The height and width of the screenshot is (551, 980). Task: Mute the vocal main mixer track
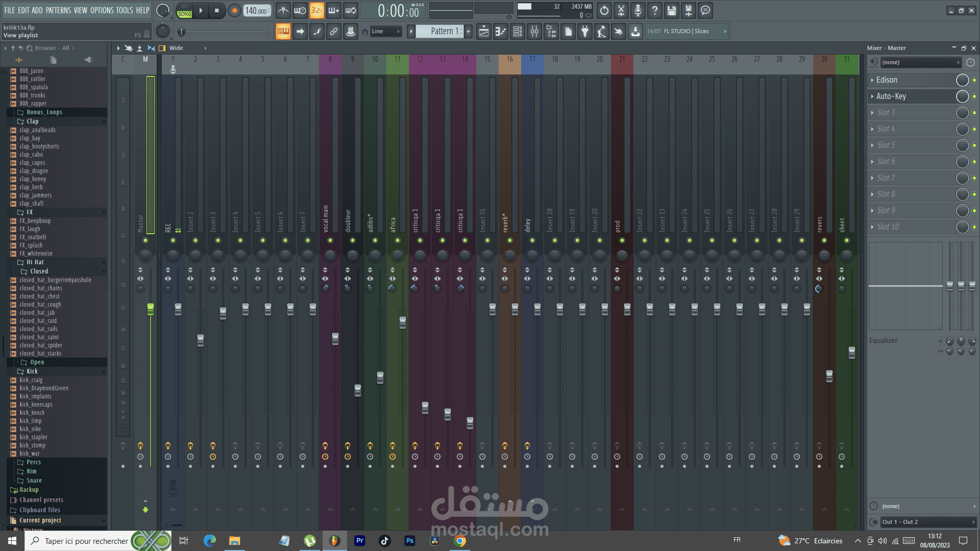(330, 240)
